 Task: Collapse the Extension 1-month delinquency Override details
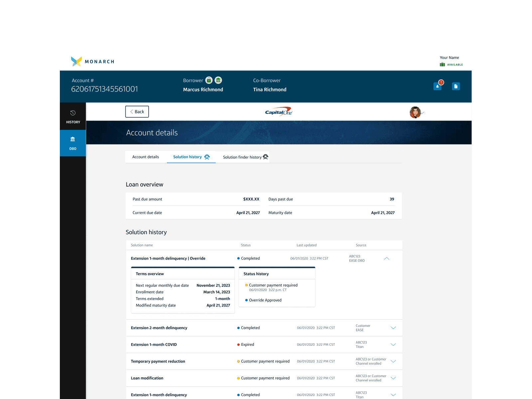coord(387,258)
